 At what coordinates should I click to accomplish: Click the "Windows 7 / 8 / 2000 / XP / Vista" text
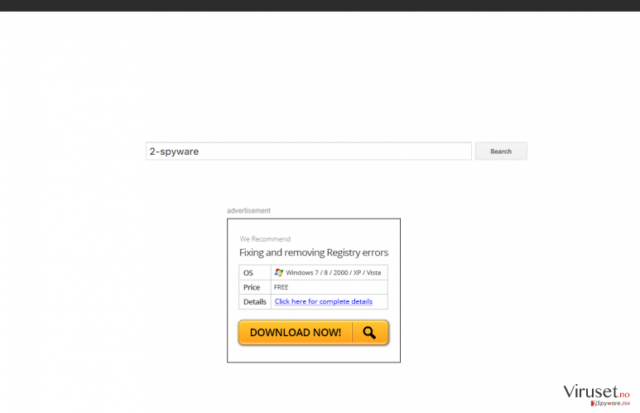click(333, 273)
